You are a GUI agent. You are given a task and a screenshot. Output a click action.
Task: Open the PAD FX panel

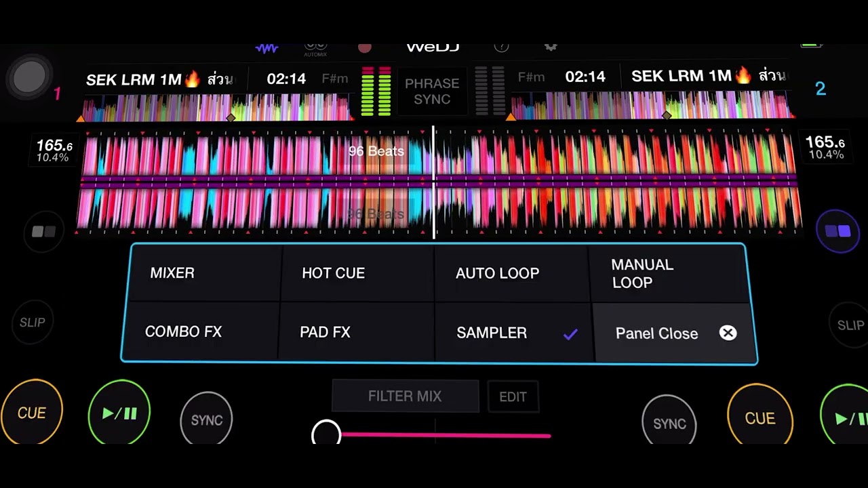click(356, 332)
